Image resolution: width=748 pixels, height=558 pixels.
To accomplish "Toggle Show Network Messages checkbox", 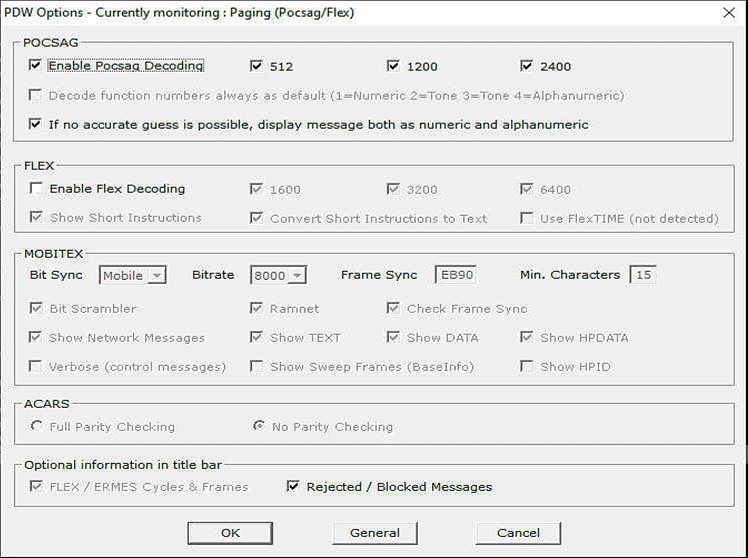I will (x=35, y=337).
